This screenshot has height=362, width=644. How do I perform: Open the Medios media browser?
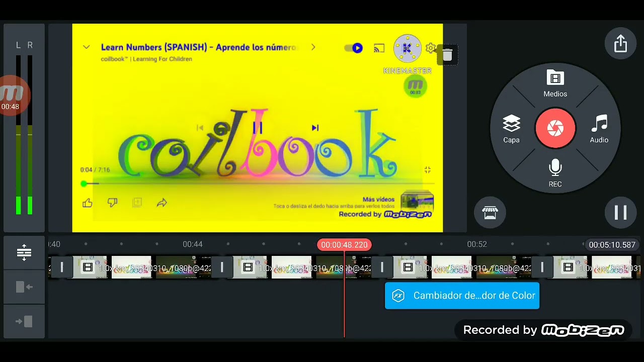pos(555,84)
